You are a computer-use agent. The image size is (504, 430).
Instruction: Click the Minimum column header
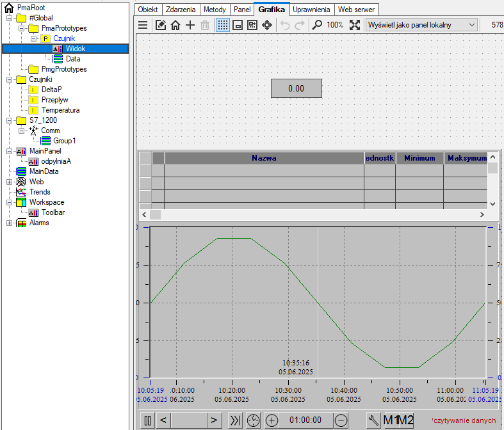point(419,158)
